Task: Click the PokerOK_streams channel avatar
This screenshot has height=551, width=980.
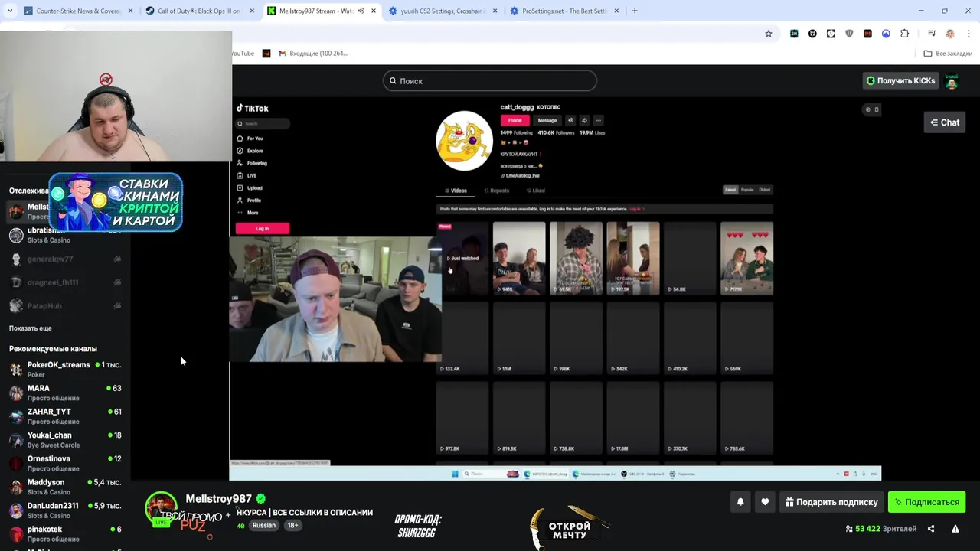Action: (x=16, y=370)
